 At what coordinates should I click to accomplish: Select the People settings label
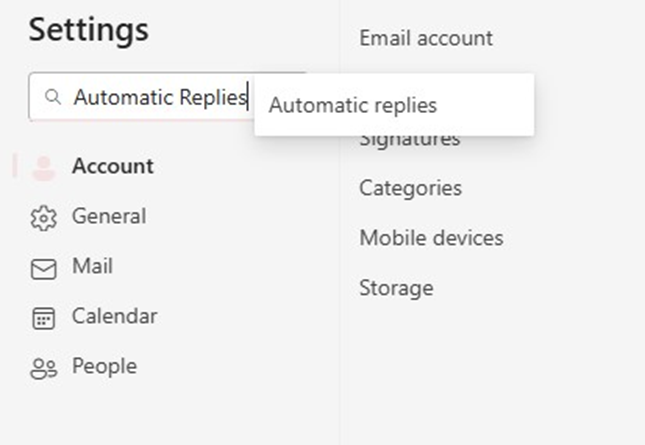coord(104,366)
